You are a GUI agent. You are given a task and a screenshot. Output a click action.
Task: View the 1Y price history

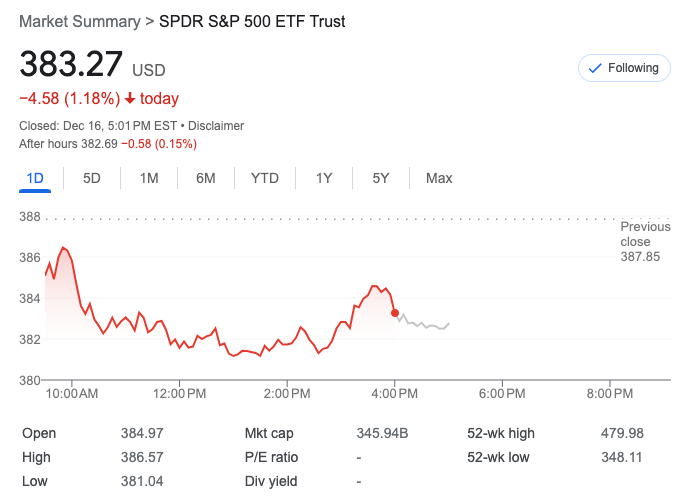[324, 179]
